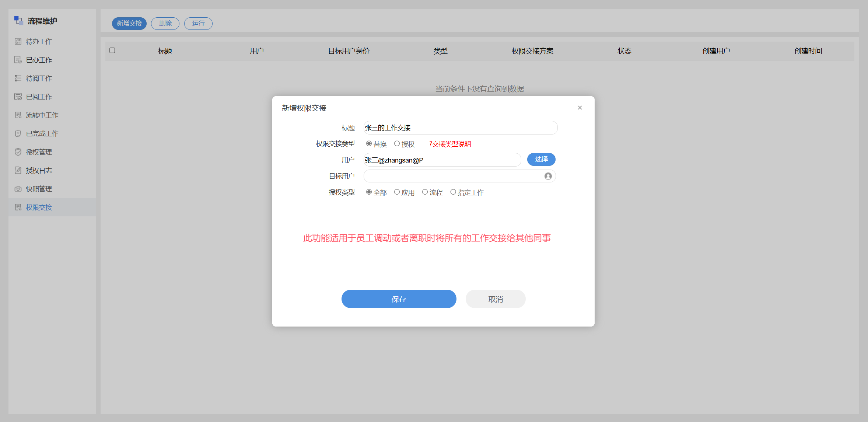Click the 授权日志 edit icon
Screen dimensions: 868x422
click(18, 170)
